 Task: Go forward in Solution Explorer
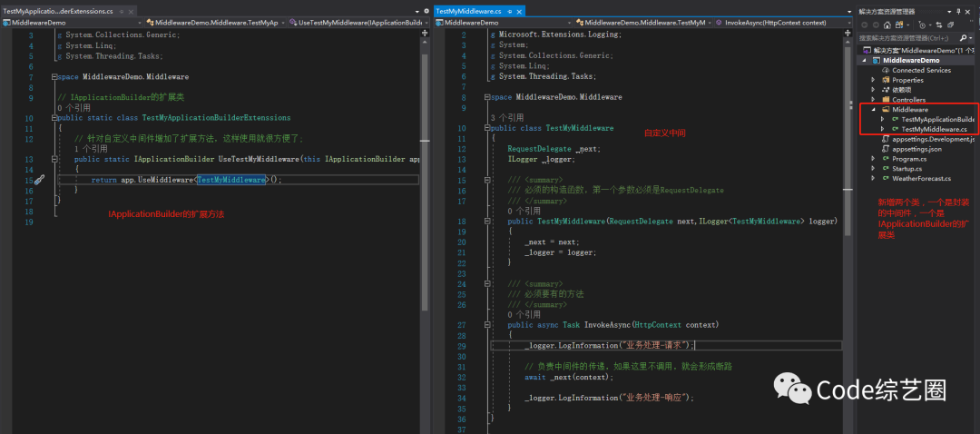pos(876,25)
